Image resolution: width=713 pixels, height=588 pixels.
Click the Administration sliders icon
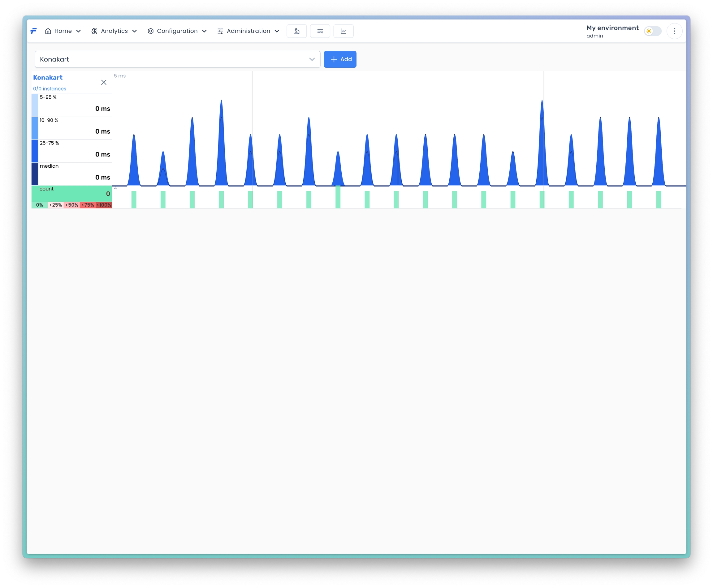click(x=220, y=31)
